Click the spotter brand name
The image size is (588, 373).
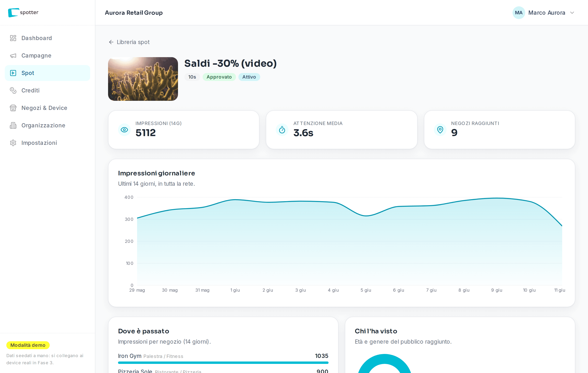29,12
